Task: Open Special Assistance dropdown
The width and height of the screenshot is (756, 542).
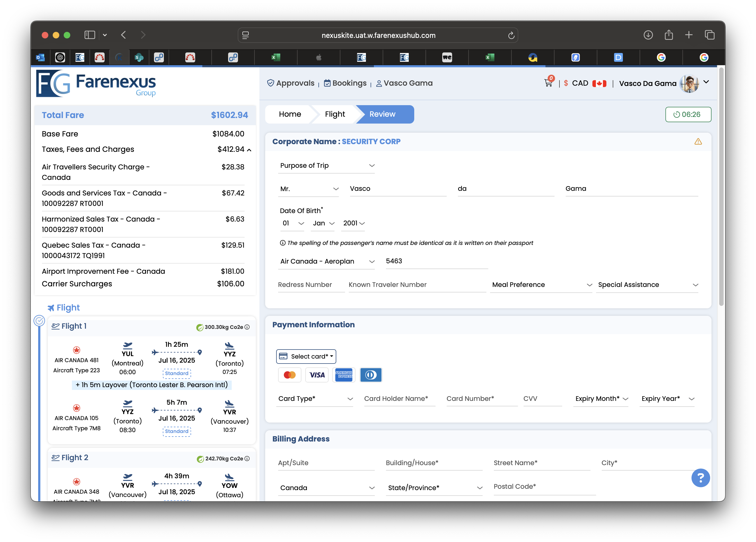Action: [x=647, y=285]
